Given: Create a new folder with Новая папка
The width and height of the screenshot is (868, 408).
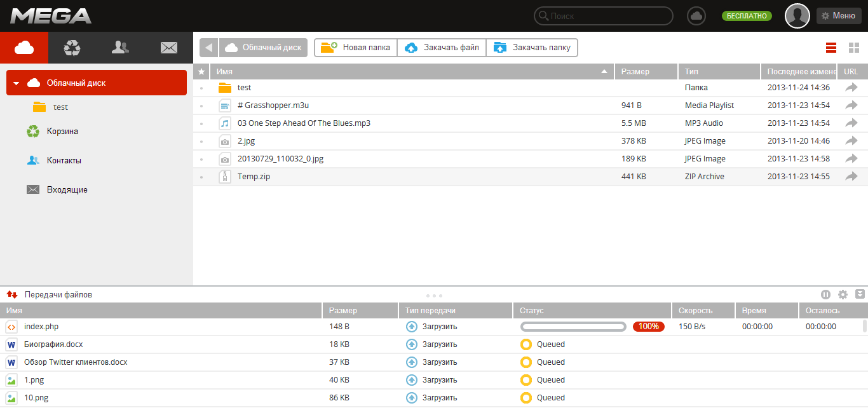Looking at the screenshot, I should click(356, 48).
